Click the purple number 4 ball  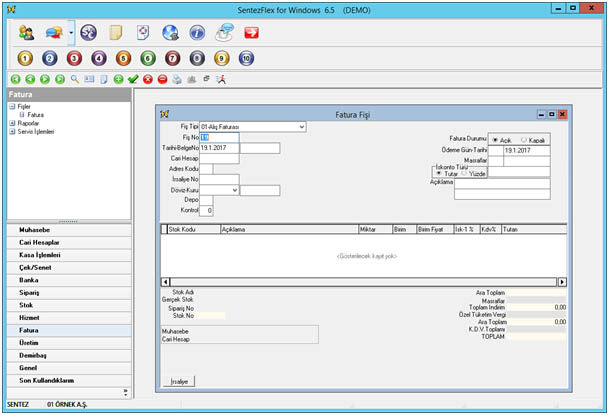point(99,59)
